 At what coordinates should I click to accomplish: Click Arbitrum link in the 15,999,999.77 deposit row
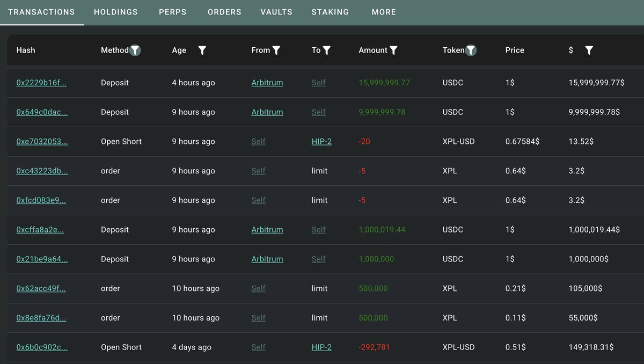(267, 83)
